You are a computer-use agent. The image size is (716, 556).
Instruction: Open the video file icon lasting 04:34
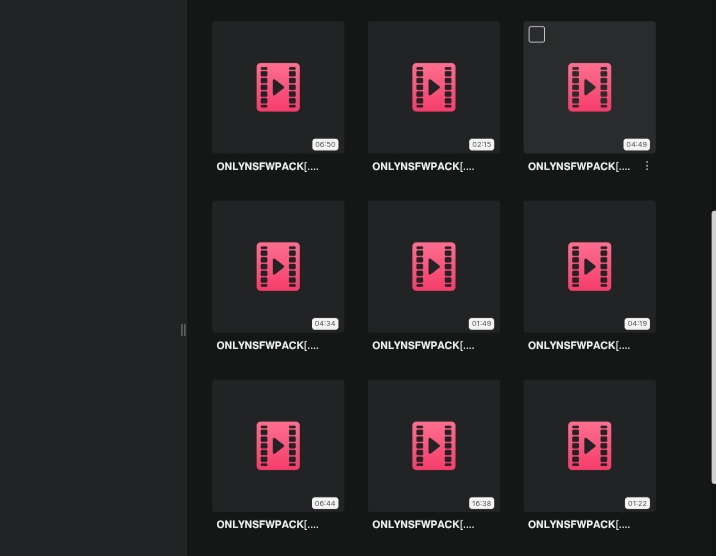coord(278,267)
